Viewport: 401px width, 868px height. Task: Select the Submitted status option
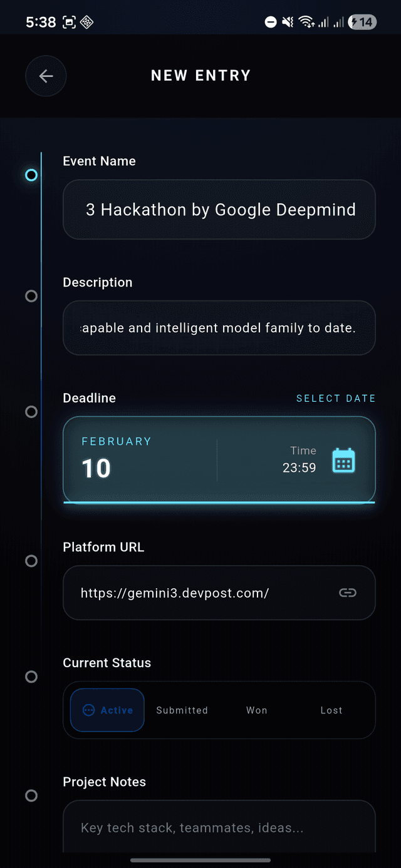click(x=182, y=710)
